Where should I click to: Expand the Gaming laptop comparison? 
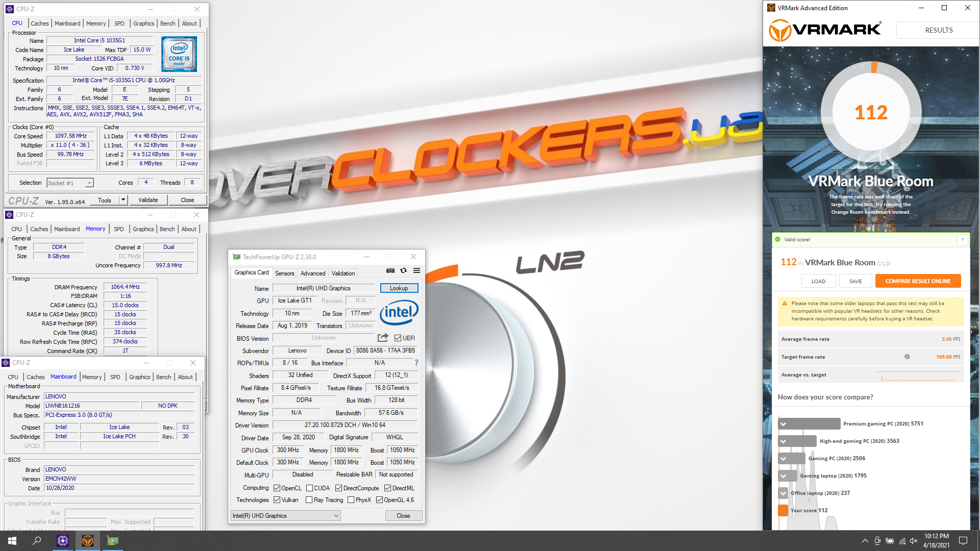(x=783, y=475)
